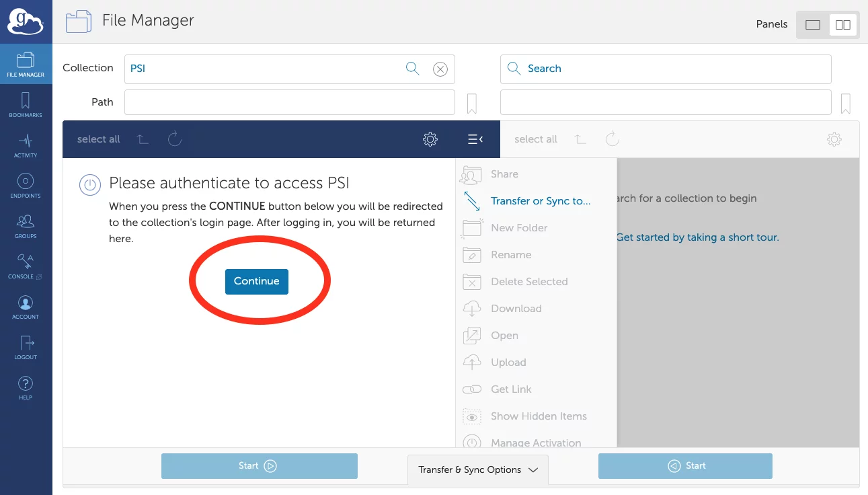Open the short tour link

click(x=697, y=237)
